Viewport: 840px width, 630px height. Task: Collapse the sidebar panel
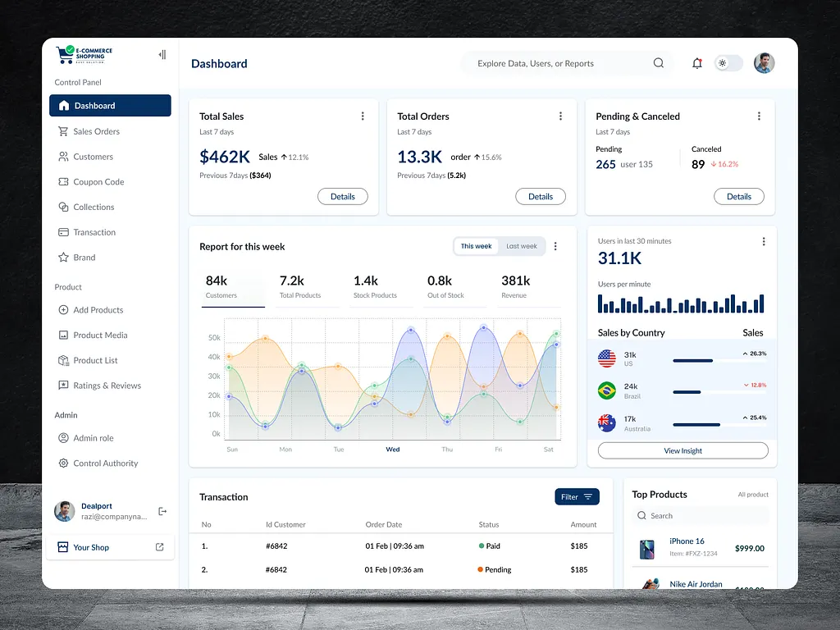click(162, 54)
